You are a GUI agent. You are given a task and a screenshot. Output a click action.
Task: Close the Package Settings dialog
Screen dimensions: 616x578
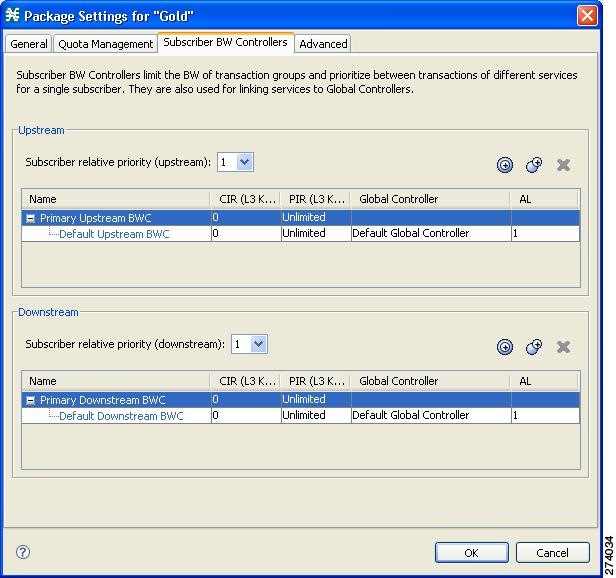(587, 16)
